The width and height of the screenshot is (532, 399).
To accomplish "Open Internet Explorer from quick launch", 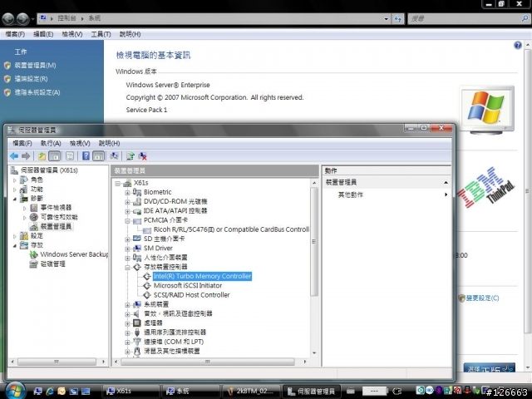I will tap(50, 392).
